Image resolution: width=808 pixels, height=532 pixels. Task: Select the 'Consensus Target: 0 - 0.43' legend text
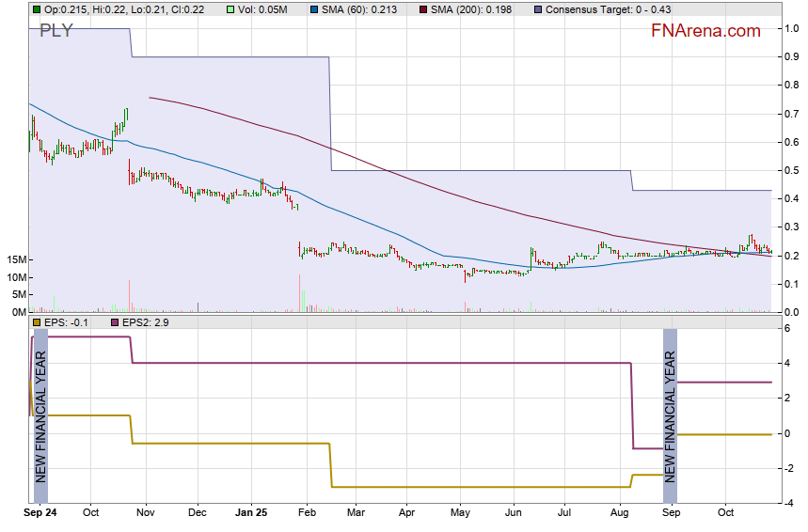pos(611,9)
